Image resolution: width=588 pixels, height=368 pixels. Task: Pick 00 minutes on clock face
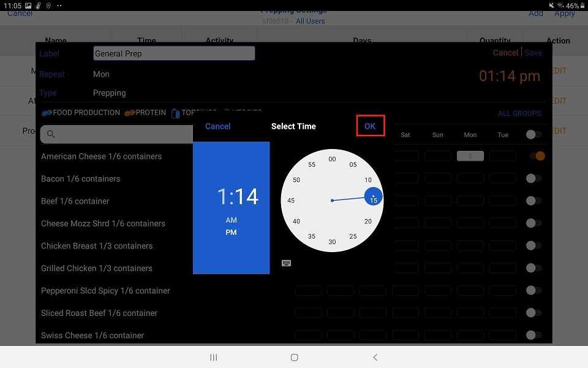332,159
